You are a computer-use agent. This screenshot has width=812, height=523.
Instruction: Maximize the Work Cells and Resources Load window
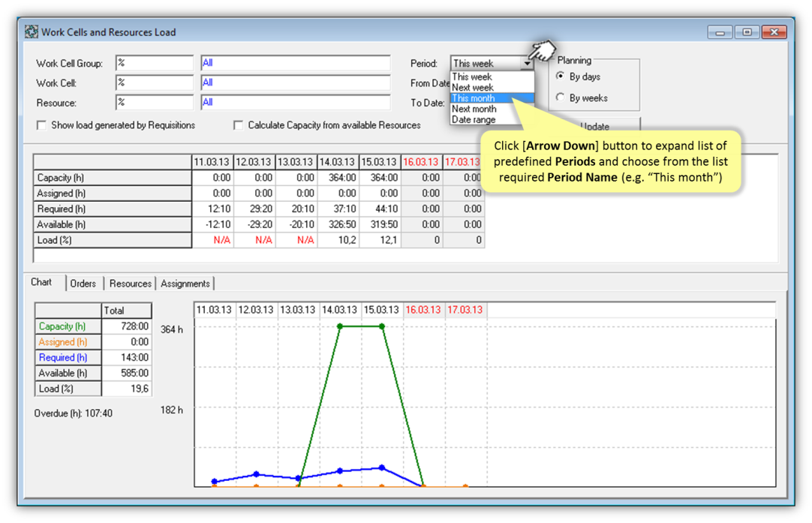tap(747, 32)
